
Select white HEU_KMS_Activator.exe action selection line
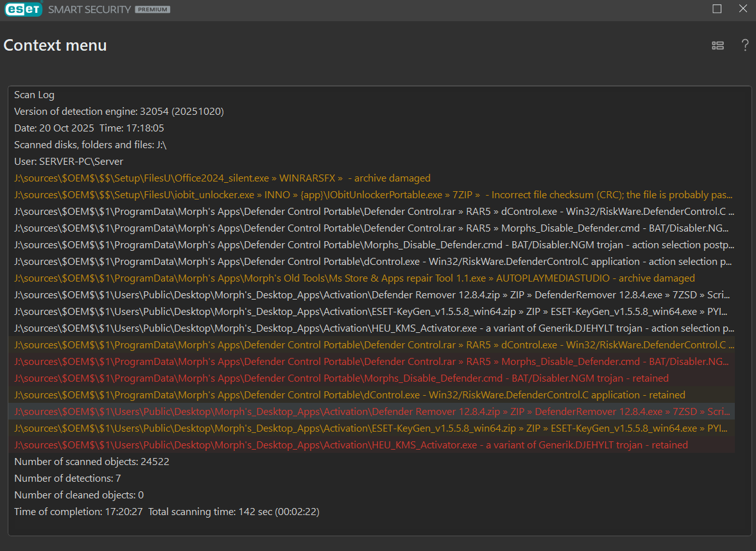pos(372,328)
